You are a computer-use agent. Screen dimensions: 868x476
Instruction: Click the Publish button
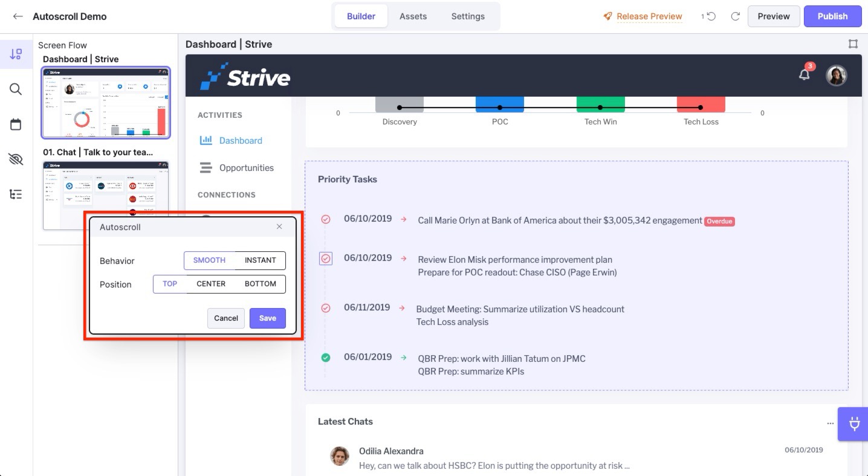832,16
